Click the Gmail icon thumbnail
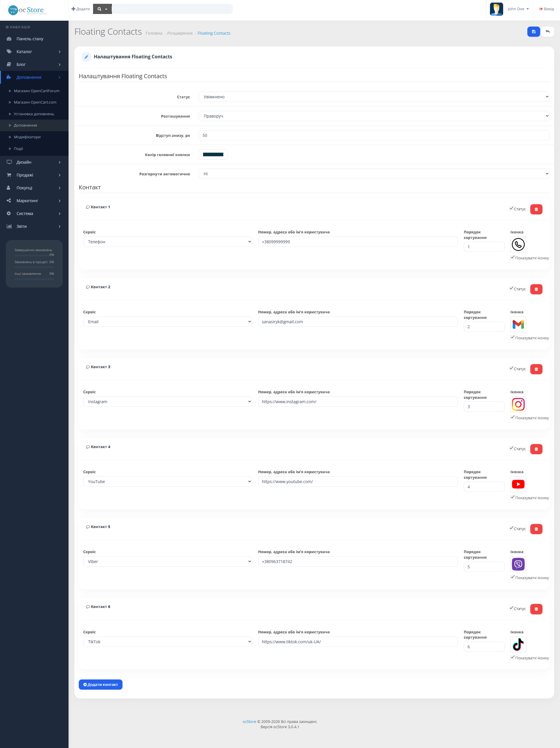Viewport: 560px width, 748px height. pos(518,324)
